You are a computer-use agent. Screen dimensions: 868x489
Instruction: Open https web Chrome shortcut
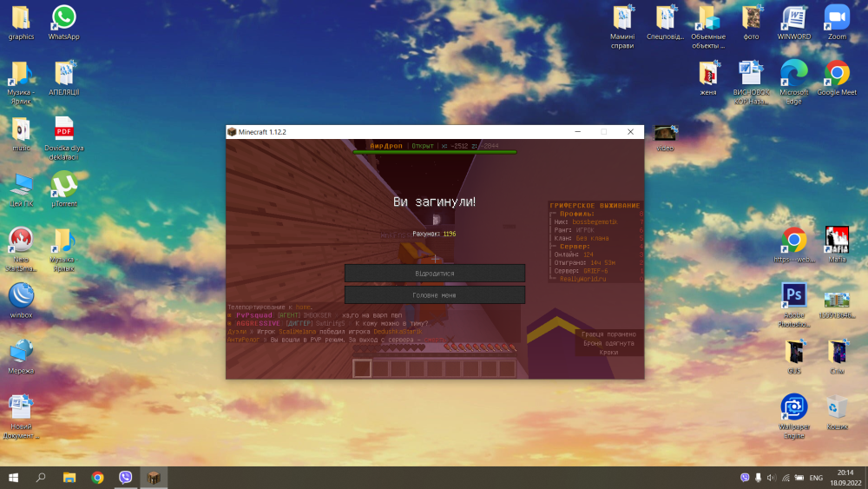click(794, 245)
